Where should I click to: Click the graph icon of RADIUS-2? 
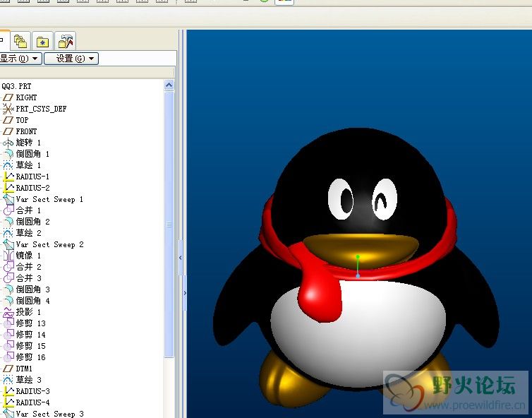8,187
